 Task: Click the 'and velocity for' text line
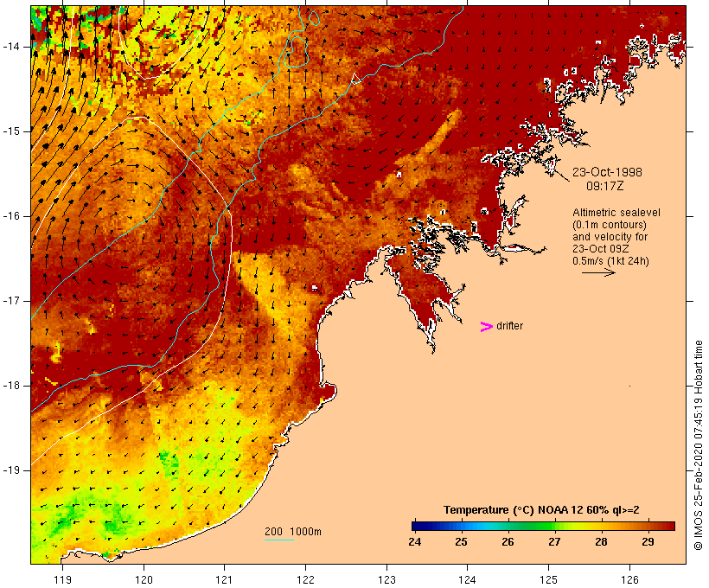[610, 237]
